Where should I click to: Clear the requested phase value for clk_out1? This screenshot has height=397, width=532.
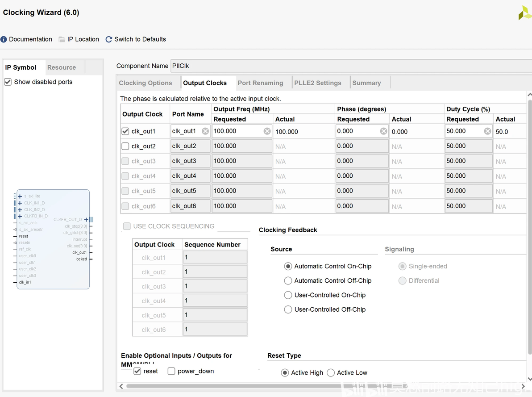[x=383, y=131]
